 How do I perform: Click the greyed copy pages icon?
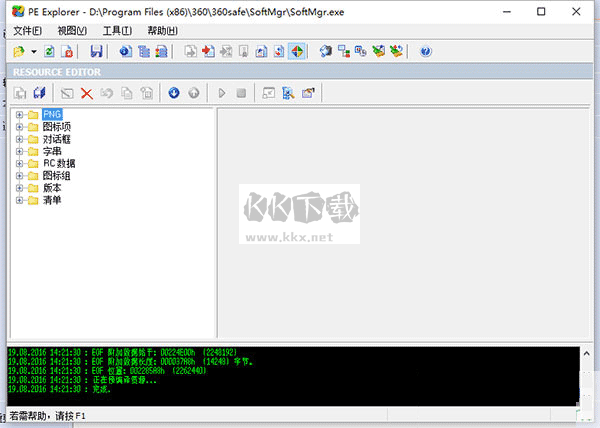(127, 93)
